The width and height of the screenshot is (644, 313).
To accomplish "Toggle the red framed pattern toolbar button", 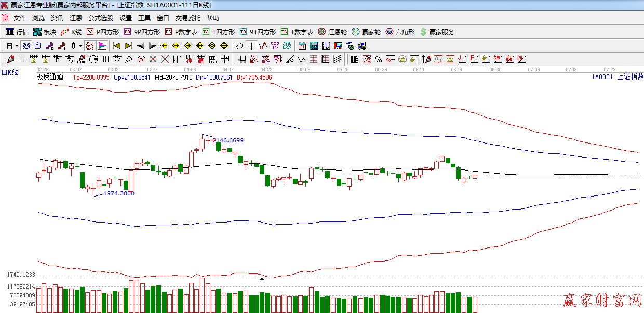I will [90, 46].
